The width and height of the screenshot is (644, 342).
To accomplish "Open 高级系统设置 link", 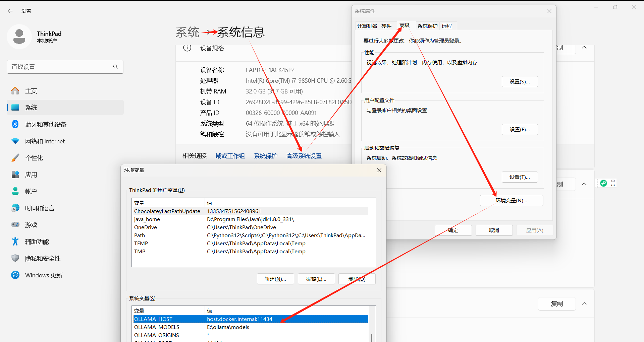I will click(304, 156).
